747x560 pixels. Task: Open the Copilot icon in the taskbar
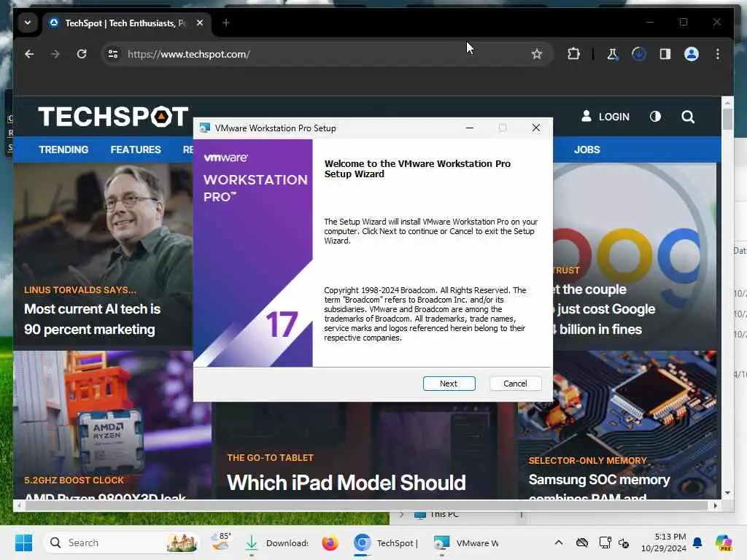tap(724, 542)
